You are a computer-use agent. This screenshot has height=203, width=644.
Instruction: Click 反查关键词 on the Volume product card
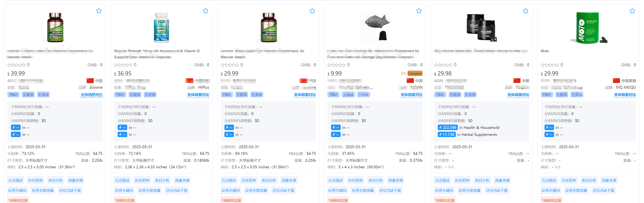pos(444,191)
